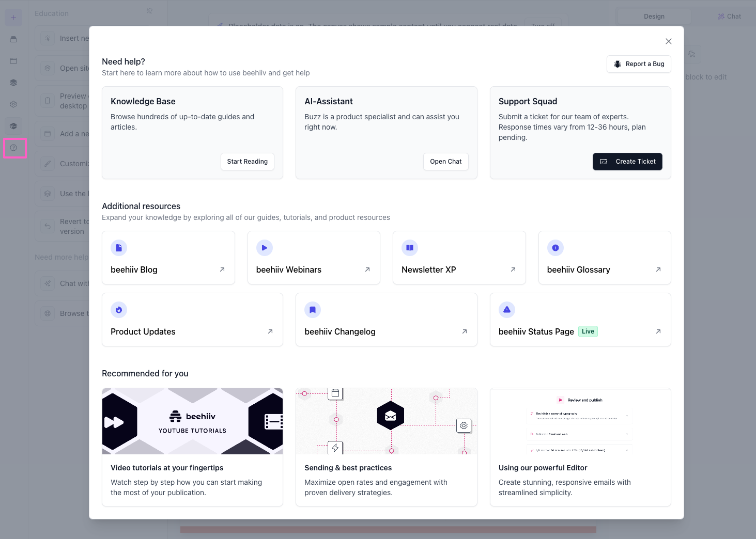This screenshot has height=539, width=756.
Task: Click the Report a Bug button
Action: pos(639,64)
